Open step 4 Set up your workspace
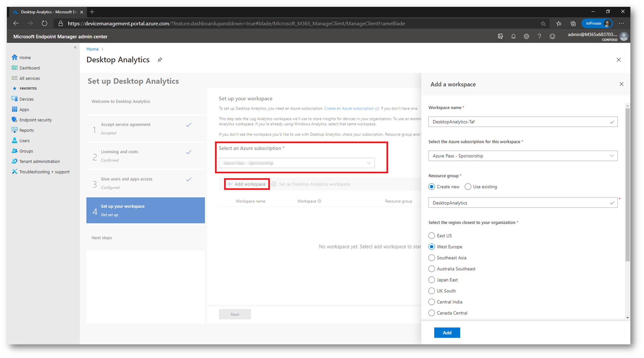Screen dimensions: 644x358 tap(145, 210)
